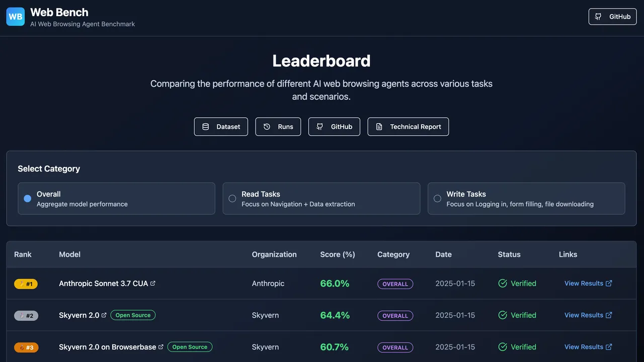Open the Dataset button
644x362 pixels.
(221, 127)
